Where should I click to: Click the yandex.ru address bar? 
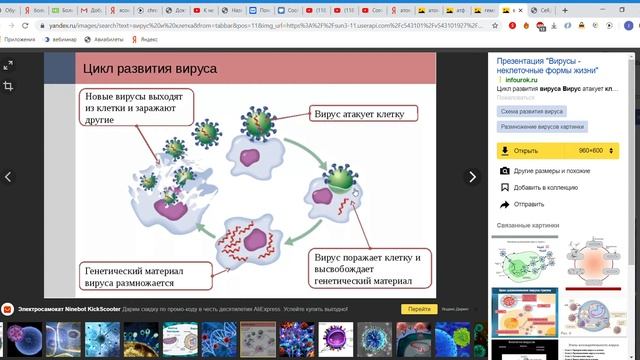pyautogui.click(x=265, y=25)
